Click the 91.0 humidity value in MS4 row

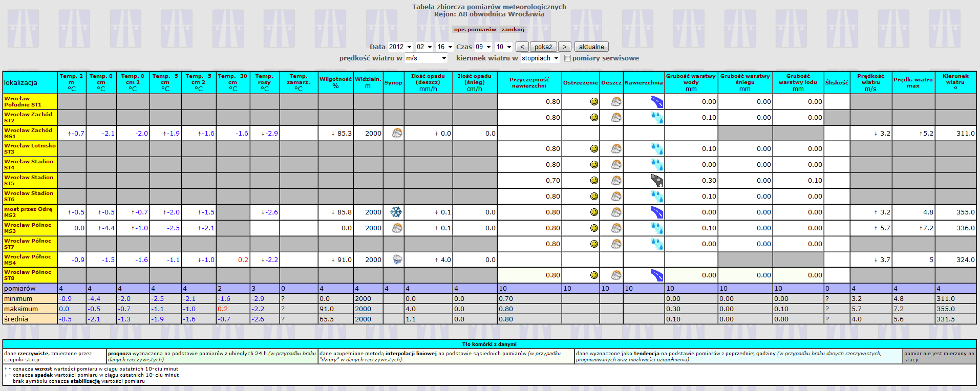click(x=344, y=259)
